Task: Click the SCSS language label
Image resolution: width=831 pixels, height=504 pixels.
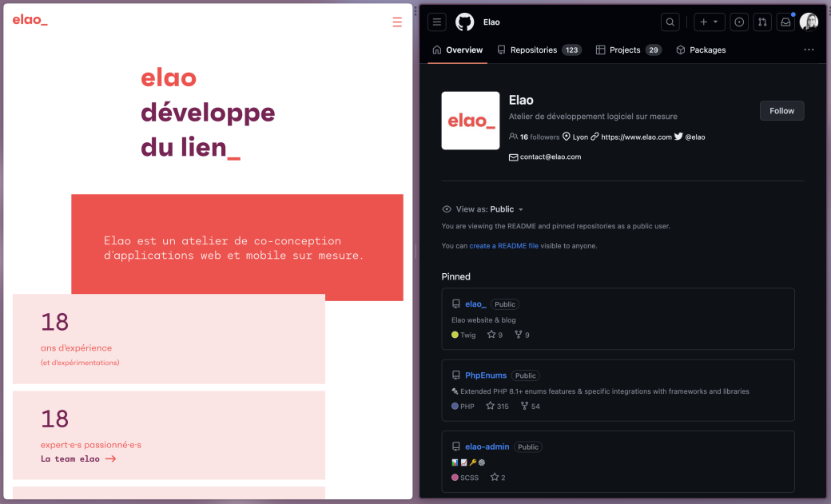Action: tap(469, 478)
